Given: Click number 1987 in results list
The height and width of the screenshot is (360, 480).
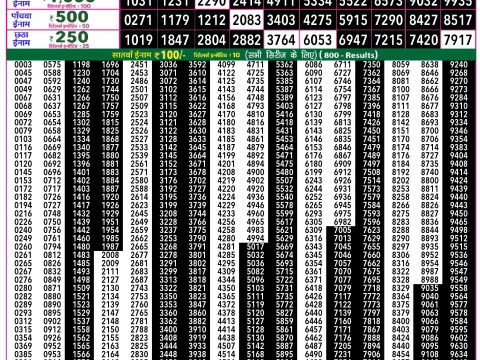Looking at the screenshot, I should pyautogui.click(x=110, y=247).
